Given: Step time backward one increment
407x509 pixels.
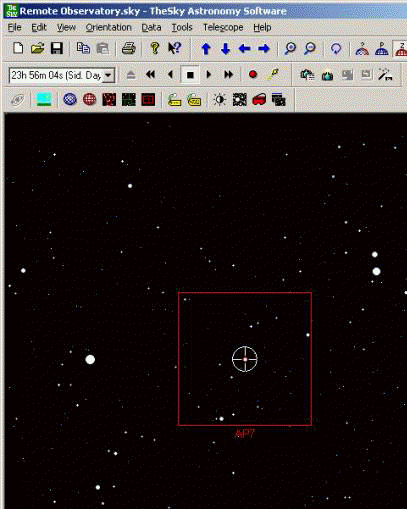Looking at the screenshot, I should coord(170,75).
